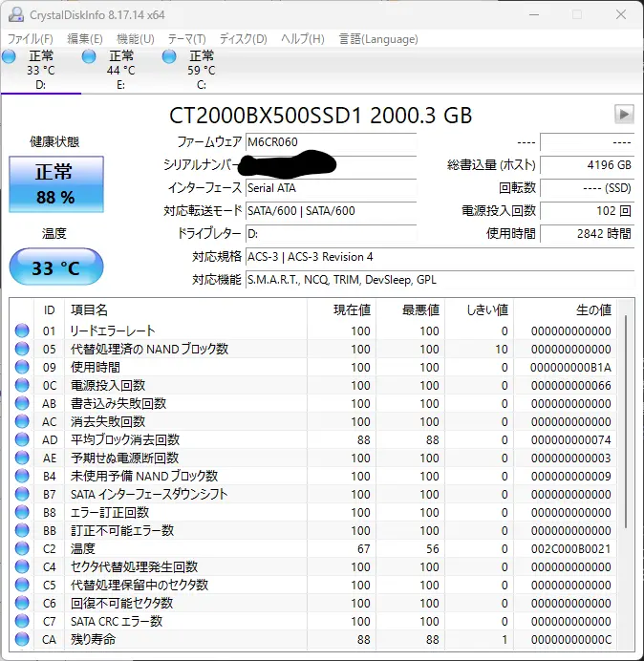
Task: Click raw value 000000000B1A in 使用時間 row
Action: click(x=570, y=368)
